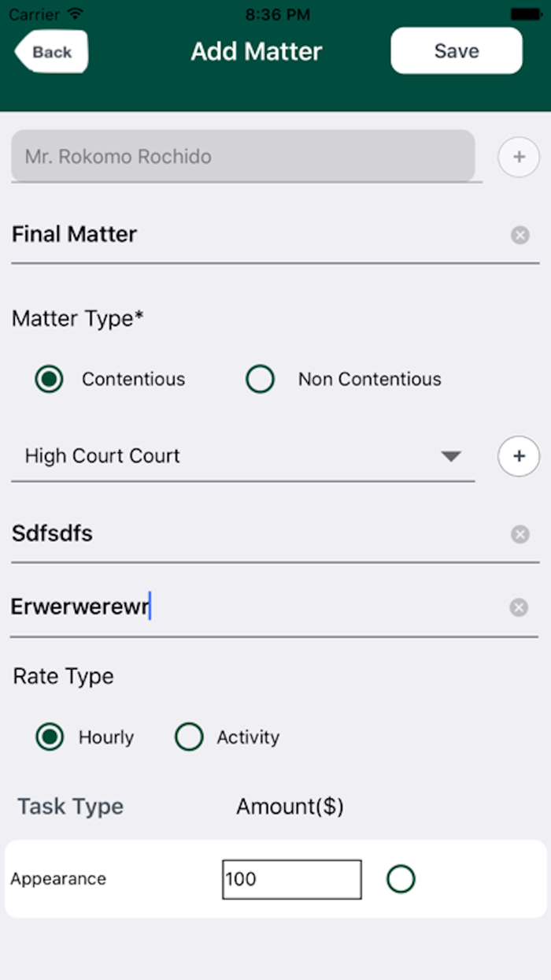
Task: Go back to the previous screen
Action: pyautogui.click(x=50, y=51)
